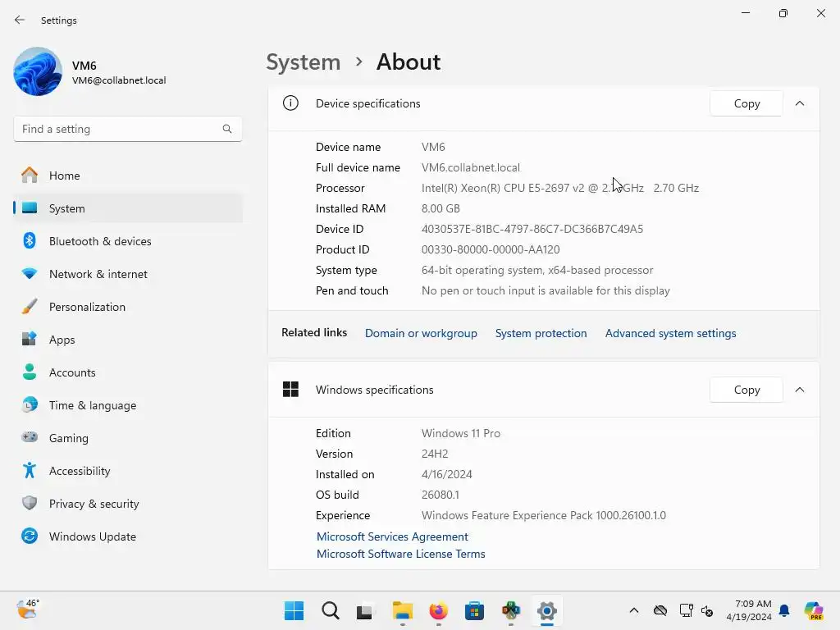Screen dimensions: 840x630
Task: Click the game controller Gaming icon
Action: (30, 437)
